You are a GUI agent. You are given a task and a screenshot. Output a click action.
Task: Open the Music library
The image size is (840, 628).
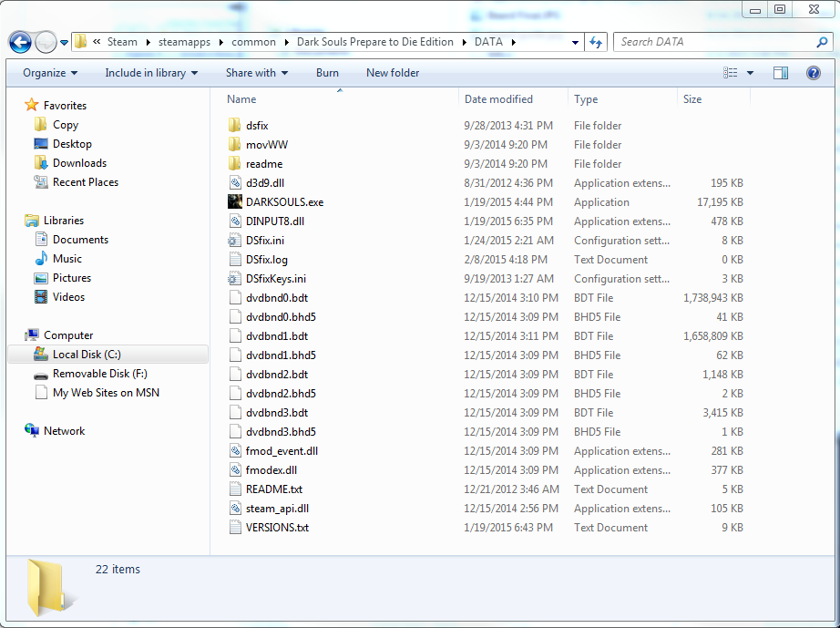(x=67, y=259)
